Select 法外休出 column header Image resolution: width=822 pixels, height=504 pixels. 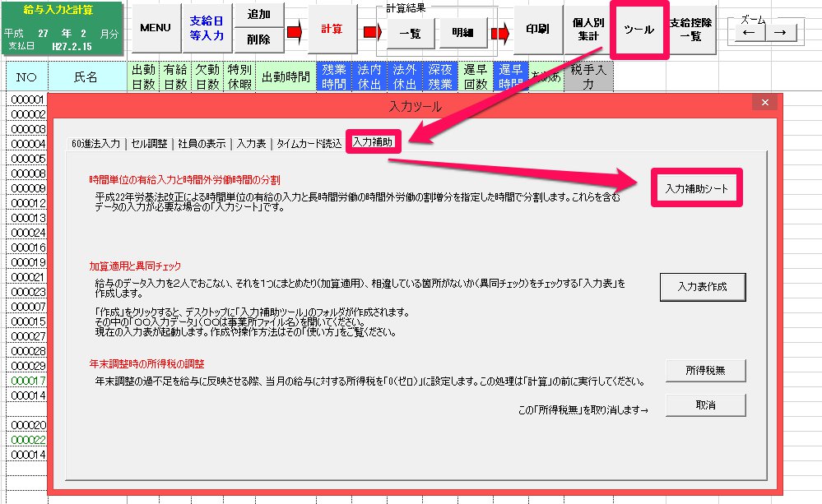coord(405,77)
